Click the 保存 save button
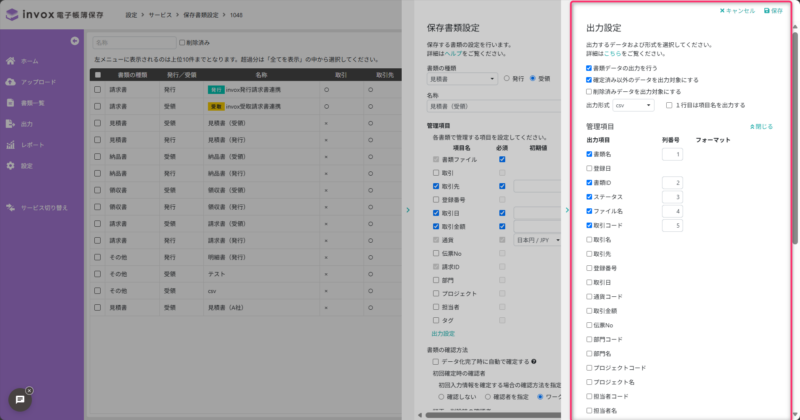Image resolution: width=800 pixels, height=420 pixels. pyautogui.click(x=773, y=11)
